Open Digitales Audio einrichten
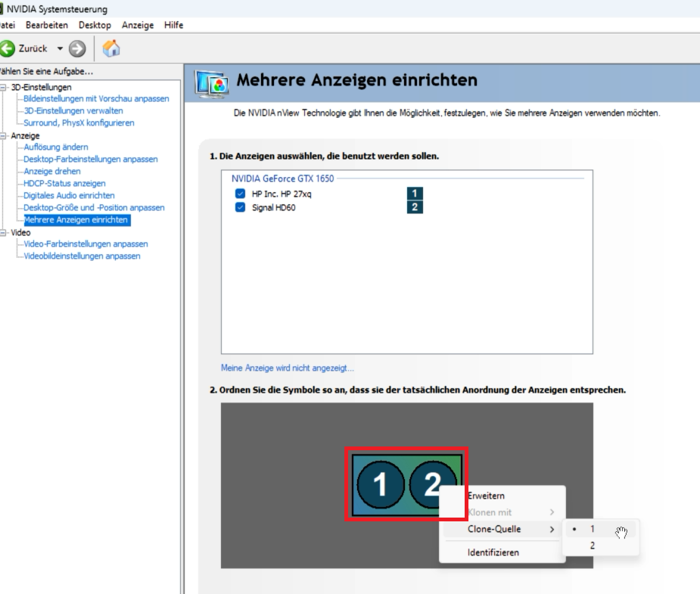Screen dimensions: 700x594 (x=69, y=195)
